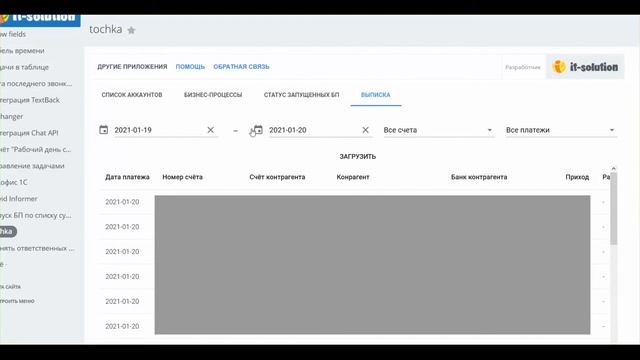This screenshot has width=640, height=360.
Task: Click the Приход column header
Action: (x=577, y=177)
